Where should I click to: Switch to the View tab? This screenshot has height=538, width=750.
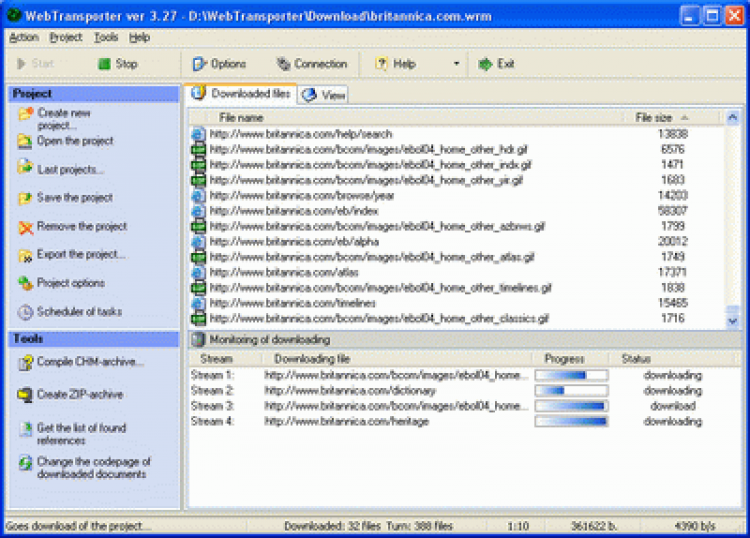pyautogui.click(x=324, y=95)
